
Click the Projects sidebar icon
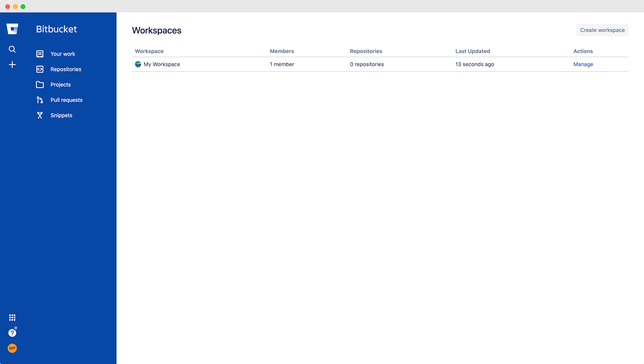(39, 84)
